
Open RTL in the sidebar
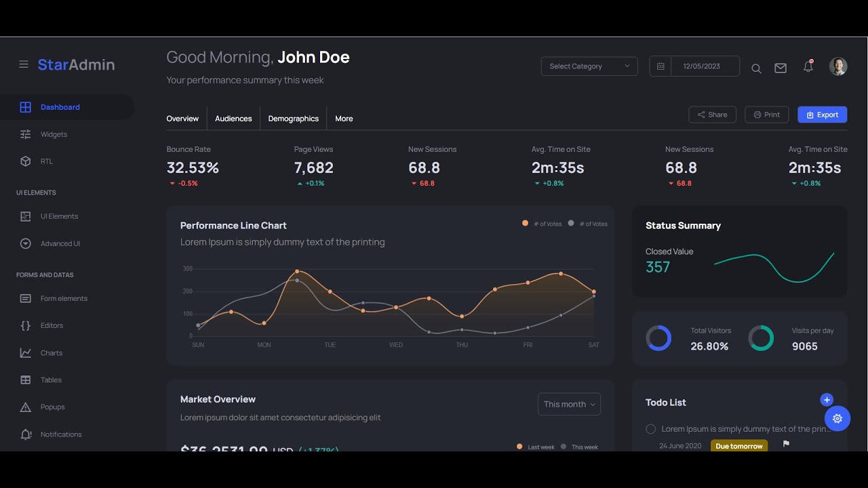[66, 161]
